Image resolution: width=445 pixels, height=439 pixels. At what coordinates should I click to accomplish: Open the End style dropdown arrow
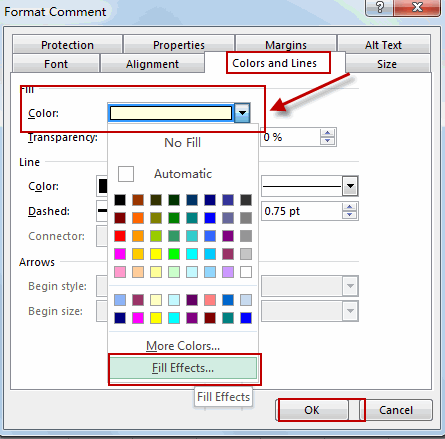(x=350, y=286)
